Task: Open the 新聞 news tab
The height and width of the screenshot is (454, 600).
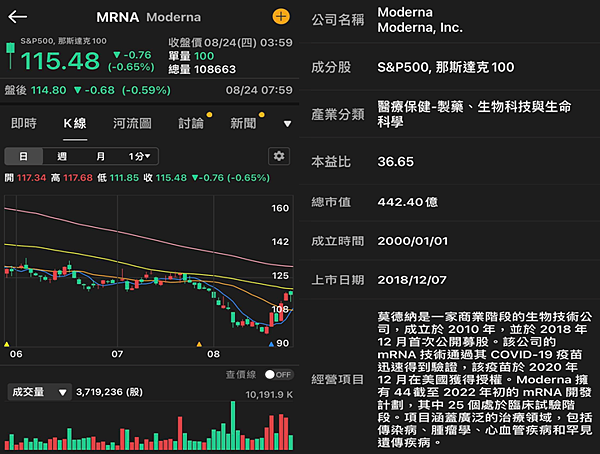Action: coord(243,123)
